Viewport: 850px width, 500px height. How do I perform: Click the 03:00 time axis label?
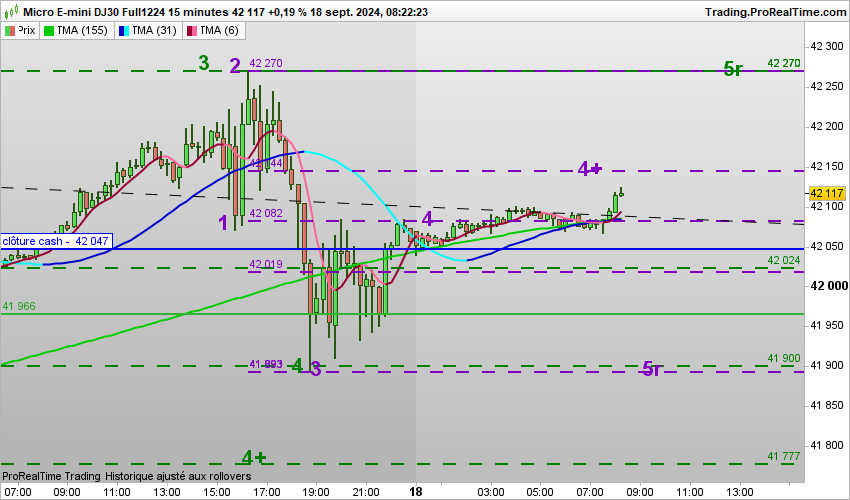click(x=491, y=492)
